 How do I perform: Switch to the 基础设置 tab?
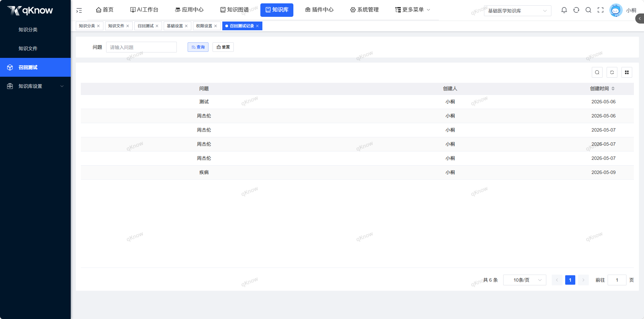(175, 26)
